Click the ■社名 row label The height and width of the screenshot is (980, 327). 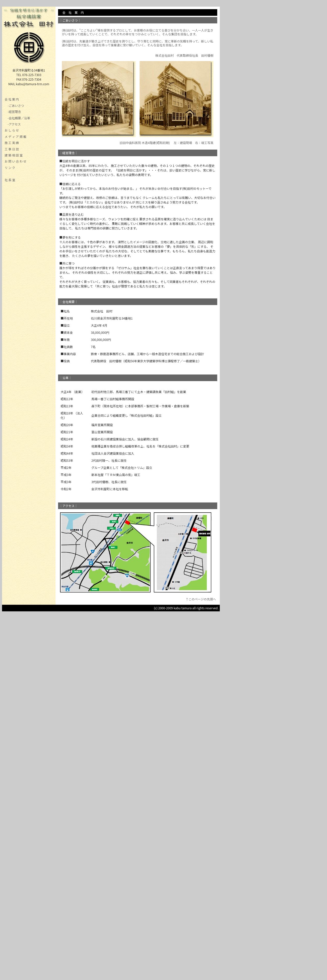tap(65, 311)
